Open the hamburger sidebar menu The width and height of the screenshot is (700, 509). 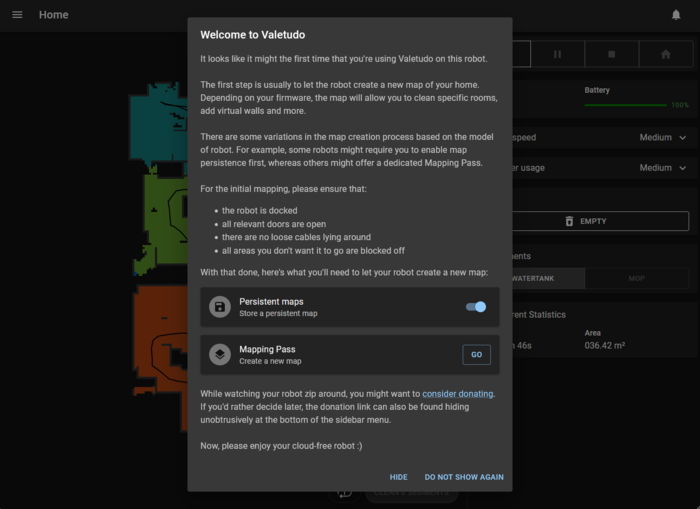[17, 15]
